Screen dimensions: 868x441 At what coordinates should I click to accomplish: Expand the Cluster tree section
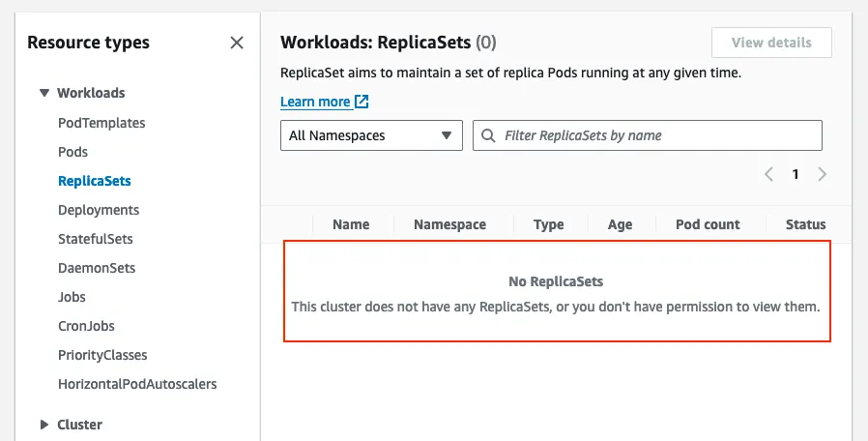coord(43,425)
